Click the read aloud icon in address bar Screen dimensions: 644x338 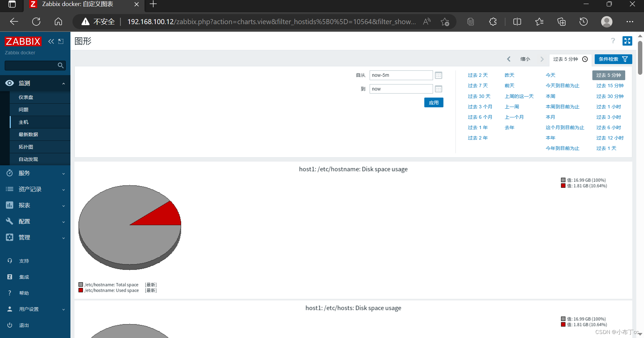coord(427,22)
